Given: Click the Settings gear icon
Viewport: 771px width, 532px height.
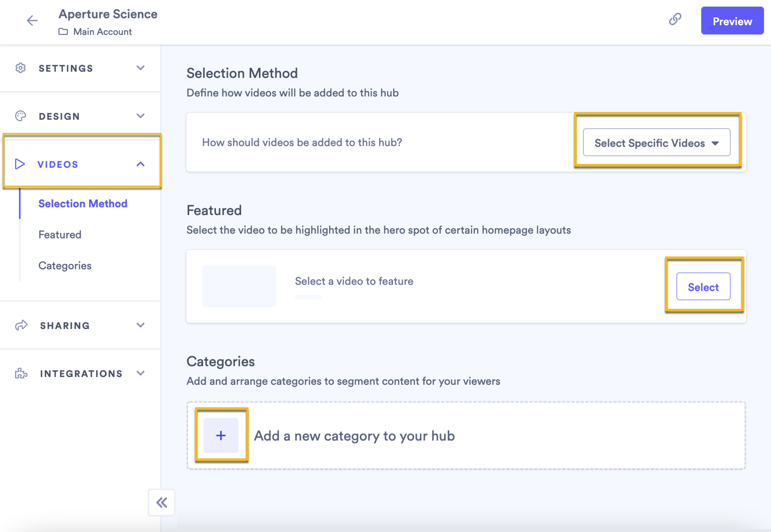Looking at the screenshot, I should tap(21, 68).
